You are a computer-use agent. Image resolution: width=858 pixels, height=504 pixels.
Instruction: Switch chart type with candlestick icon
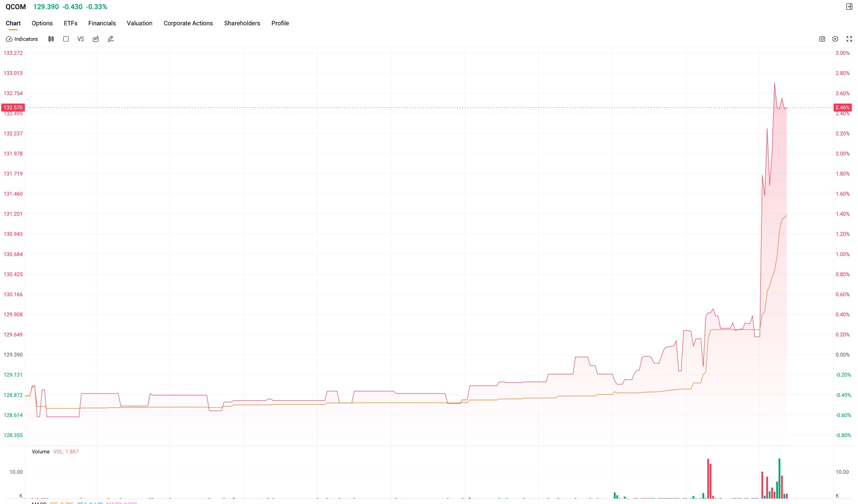pos(51,39)
